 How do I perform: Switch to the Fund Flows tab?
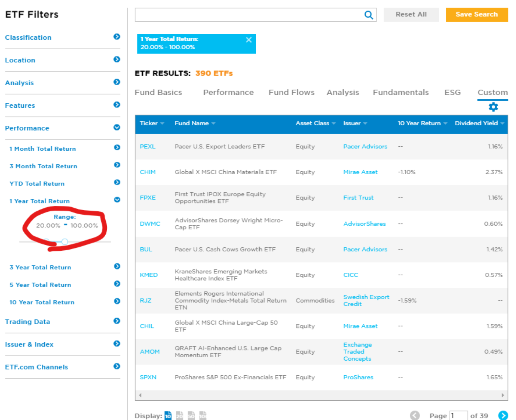coord(291,93)
